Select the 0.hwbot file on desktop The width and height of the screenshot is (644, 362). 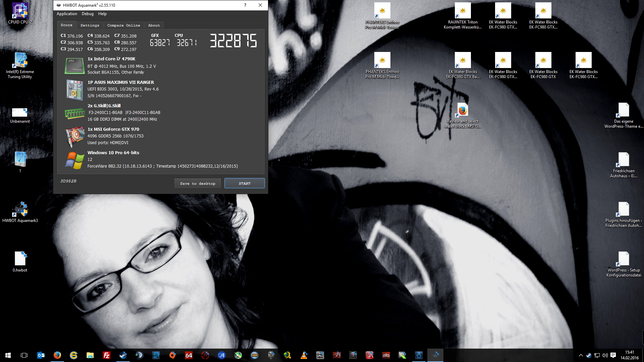tap(20, 261)
